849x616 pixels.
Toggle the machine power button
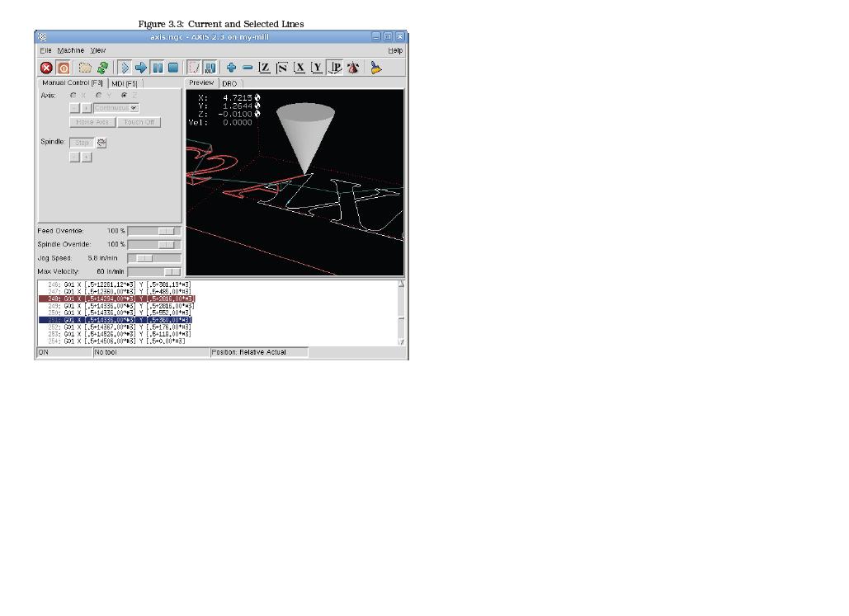pyautogui.click(x=64, y=68)
